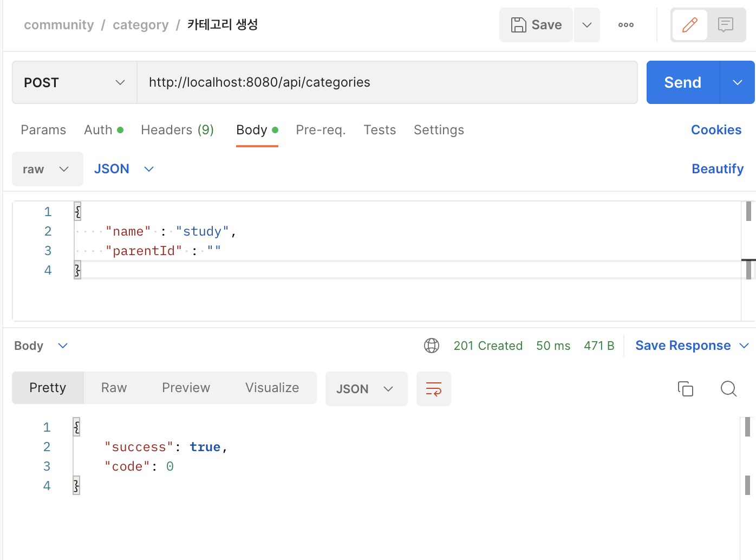Open the Headers (9) tab
This screenshot has height=560, width=756.
[177, 130]
